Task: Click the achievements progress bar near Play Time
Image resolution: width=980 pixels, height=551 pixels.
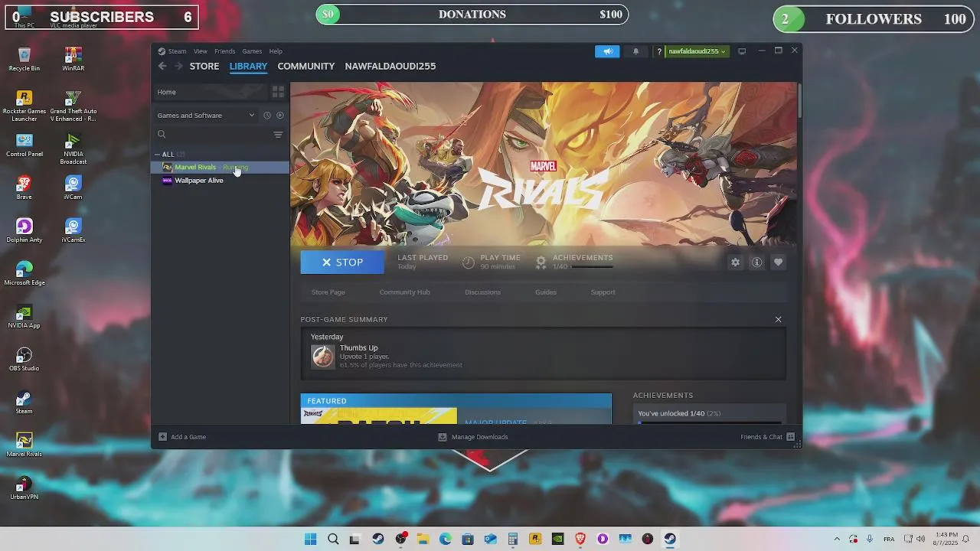Action: 592,267
